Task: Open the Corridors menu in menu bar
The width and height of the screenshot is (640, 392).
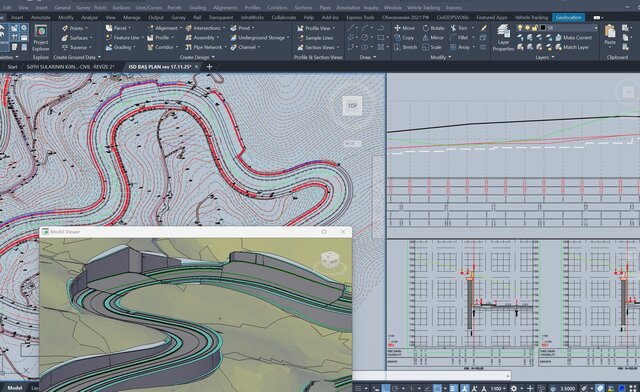Action: point(277,7)
